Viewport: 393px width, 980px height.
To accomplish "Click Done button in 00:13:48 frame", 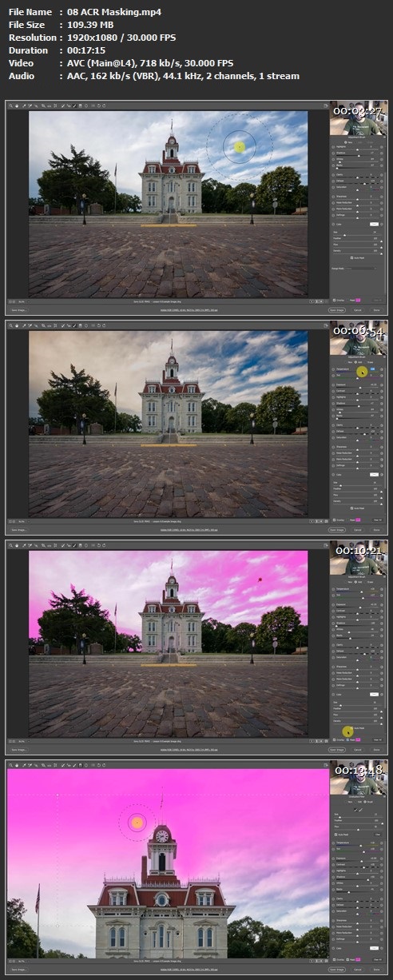I will [x=376, y=970].
